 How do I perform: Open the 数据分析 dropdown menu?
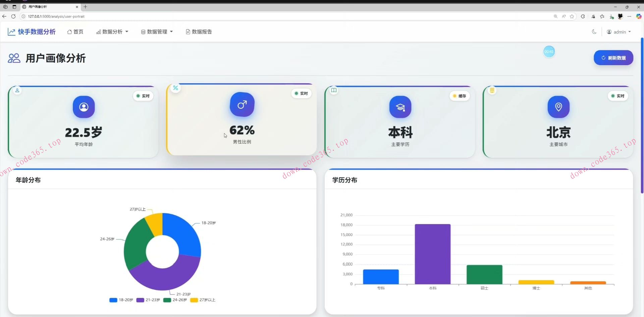tap(112, 32)
